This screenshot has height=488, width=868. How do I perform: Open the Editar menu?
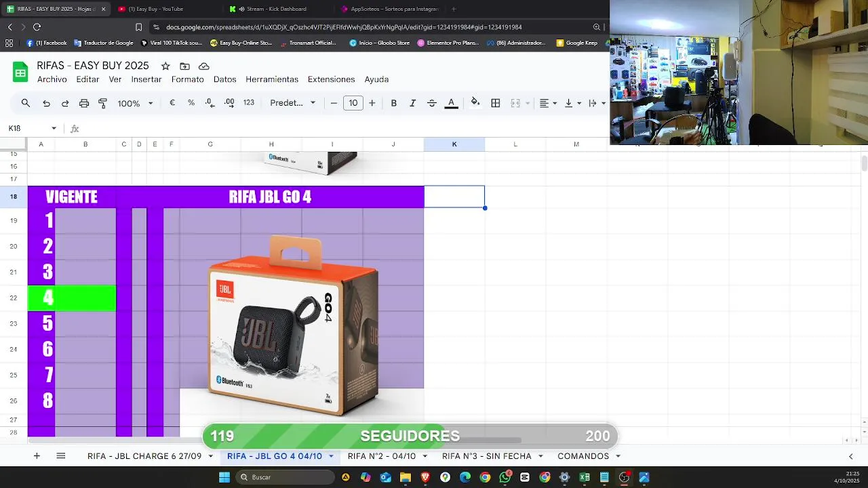[x=87, y=79]
